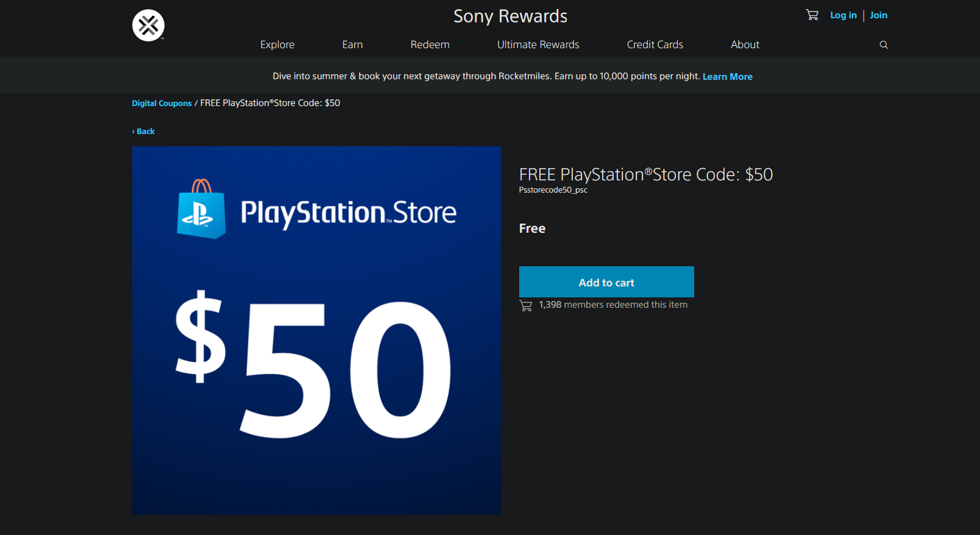Click the cart icon beside redeemed count

pyautogui.click(x=525, y=305)
